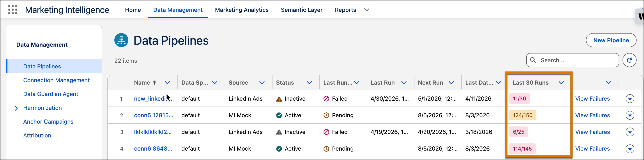644x160 pixels.
Task: Go to the Home tab
Action: pyautogui.click(x=133, y=10)
